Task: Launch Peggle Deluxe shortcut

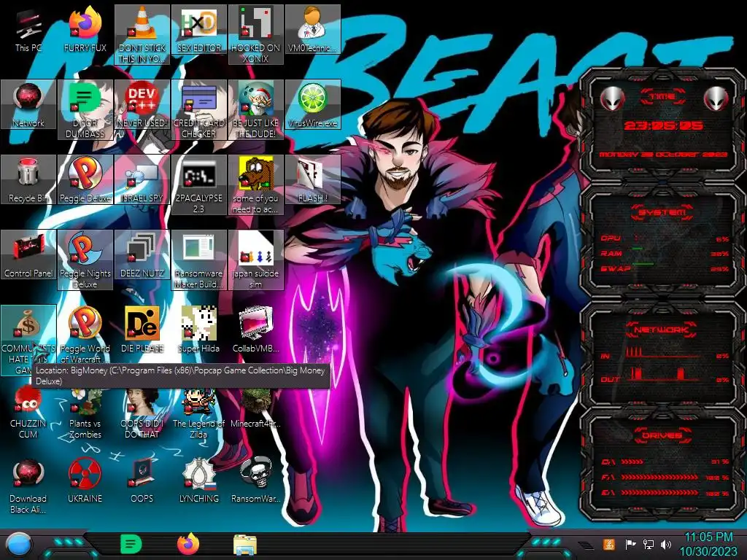Action: coord(85,179)
